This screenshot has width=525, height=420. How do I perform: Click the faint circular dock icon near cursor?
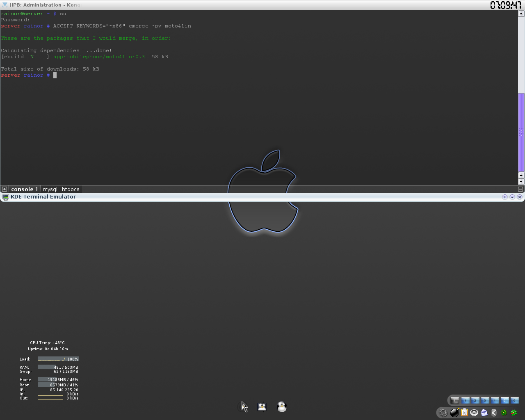(x=242, y=407)
